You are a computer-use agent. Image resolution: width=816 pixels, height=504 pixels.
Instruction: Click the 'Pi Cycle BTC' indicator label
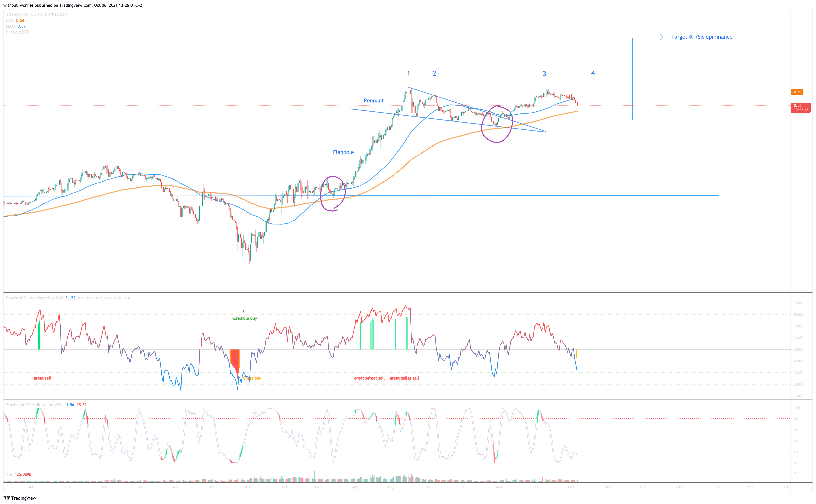click(x=18, y=32)
